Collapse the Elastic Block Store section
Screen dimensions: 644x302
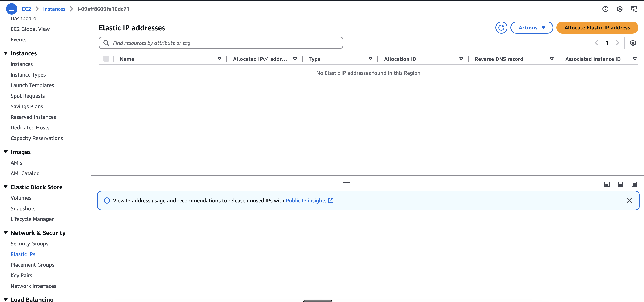(6, 187)
